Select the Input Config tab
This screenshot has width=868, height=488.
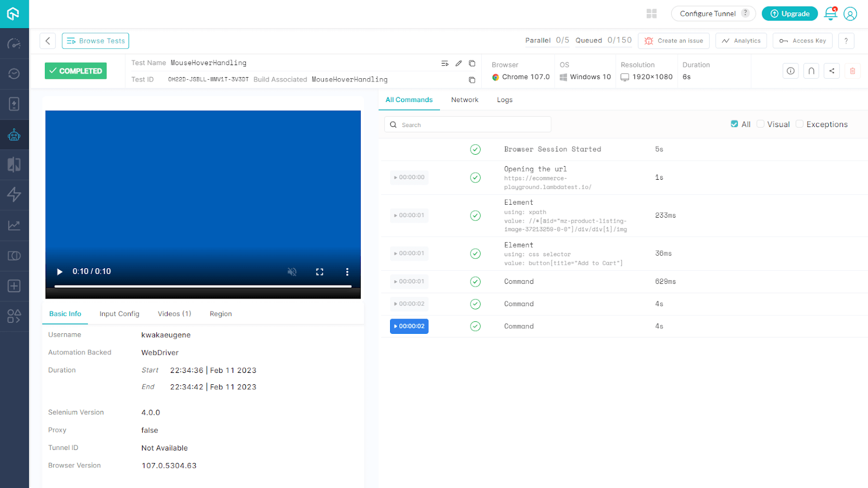tap(119, 314)
